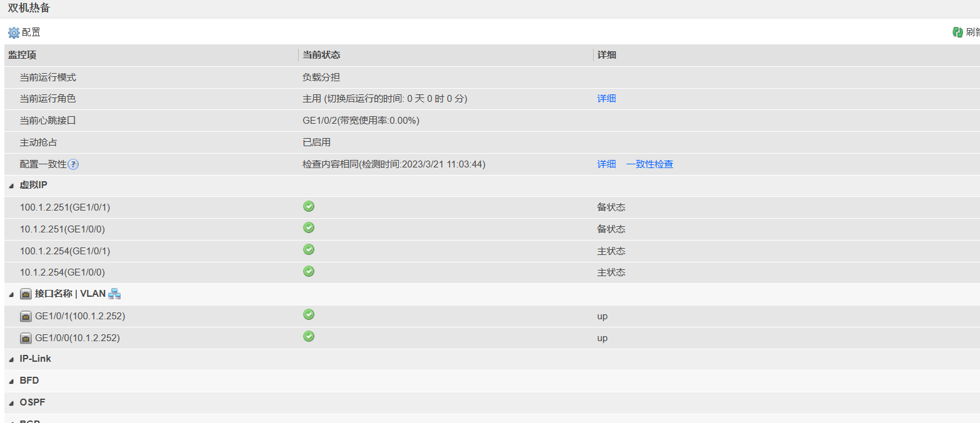Expand the IP-Link section
The image size is (980, 423).
pos(11,359)
